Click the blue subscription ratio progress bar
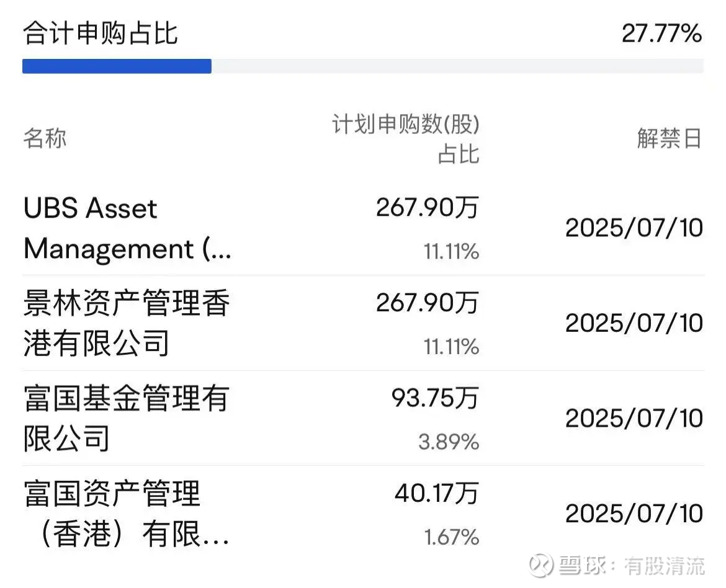Viewport: 726px width, 588px height. (x=117, y=66)
